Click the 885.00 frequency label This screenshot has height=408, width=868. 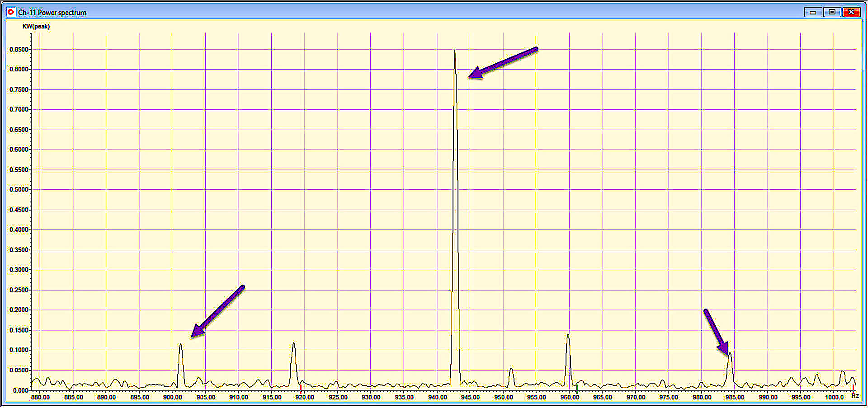74,398
